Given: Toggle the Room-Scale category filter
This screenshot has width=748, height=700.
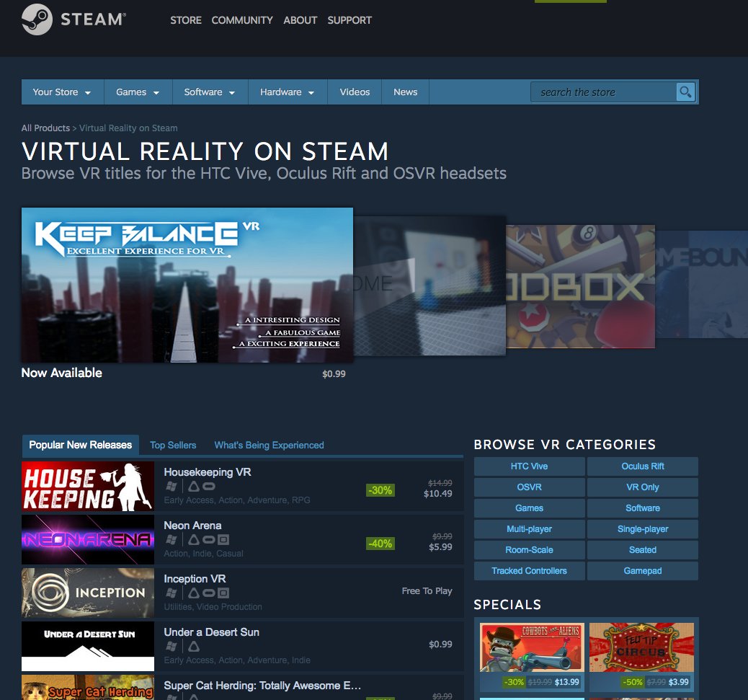Looking at the screenshot, I should point(529,549).
